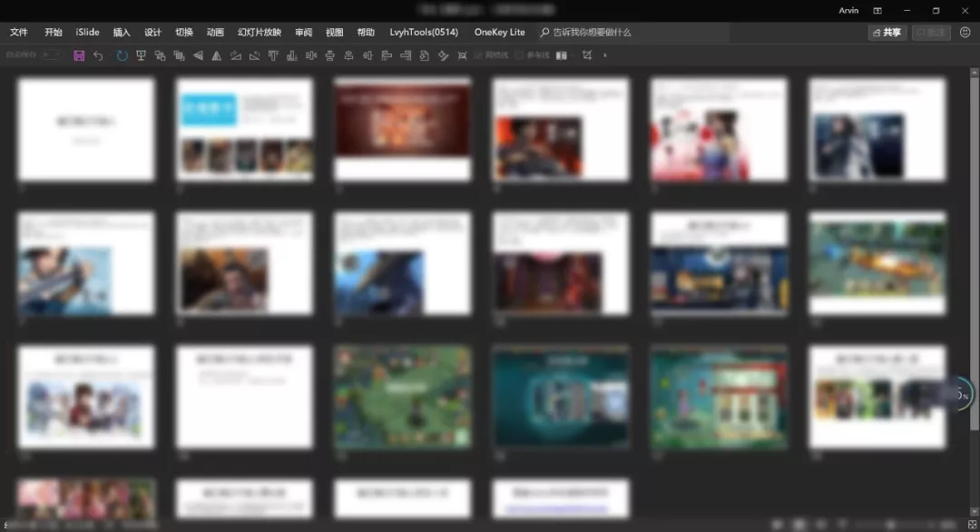980x532 pixels.
Task: Open the OneKey Lite tab button
Action: point(499,31)
